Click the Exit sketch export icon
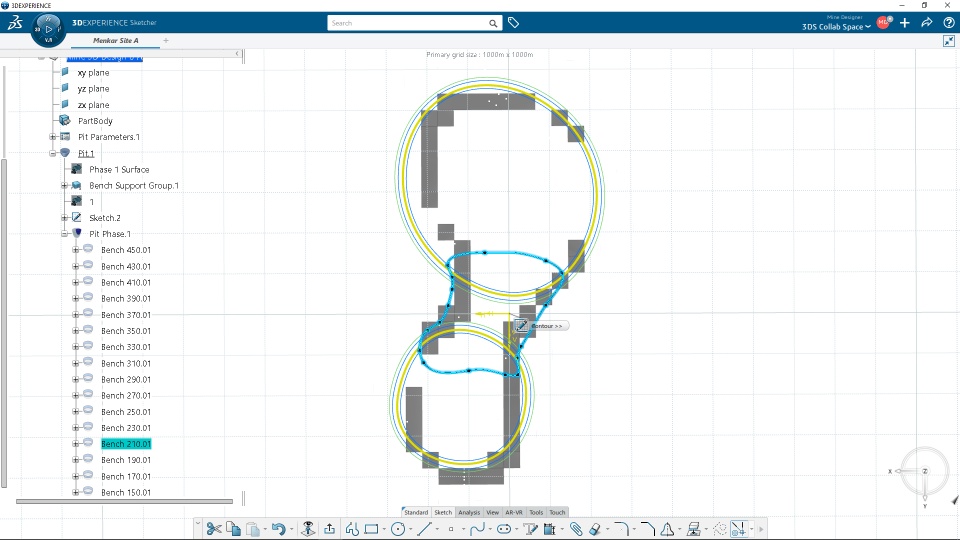The image size is (960, 540). [329, 529]
